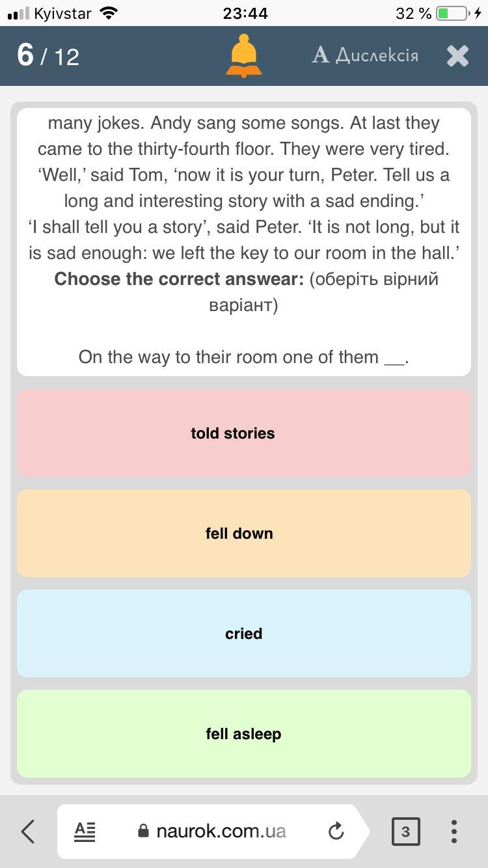This screenshot has width=488, height=868.
Task: Open the browser three-dot menu
Action: click(454, 832)
